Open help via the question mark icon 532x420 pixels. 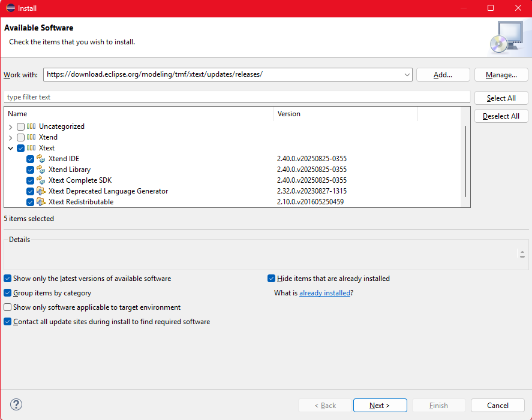[16, 404]
